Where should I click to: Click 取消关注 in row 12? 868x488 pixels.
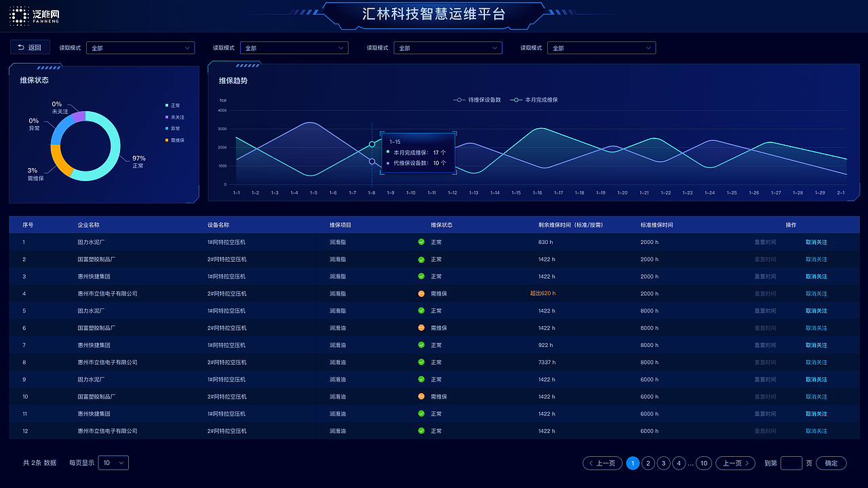coord(816,431)
